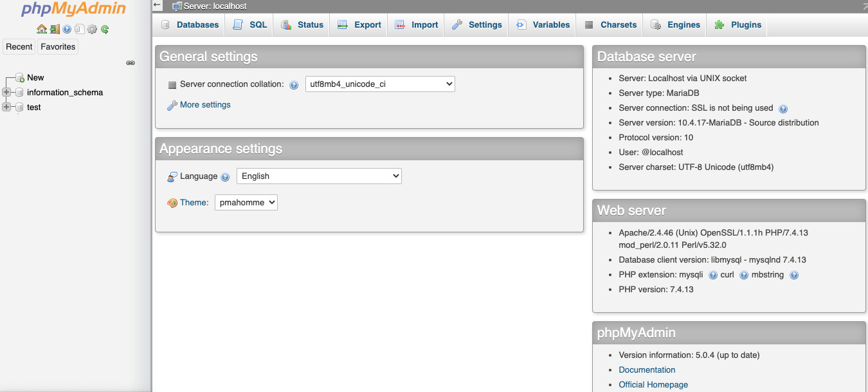Open the Language dropdown showing English
The image size is (868, 392).
319,176
